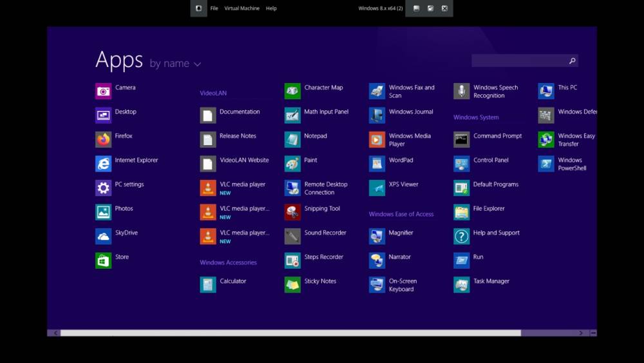
Task: Launch Task Manager icon
Action: tap(461, 285)
